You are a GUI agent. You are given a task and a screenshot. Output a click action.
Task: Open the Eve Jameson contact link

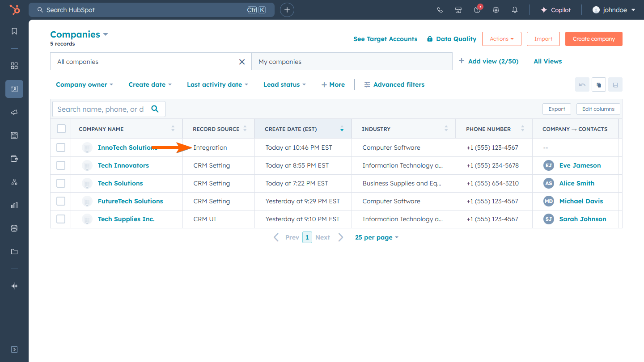pos(580,165)
